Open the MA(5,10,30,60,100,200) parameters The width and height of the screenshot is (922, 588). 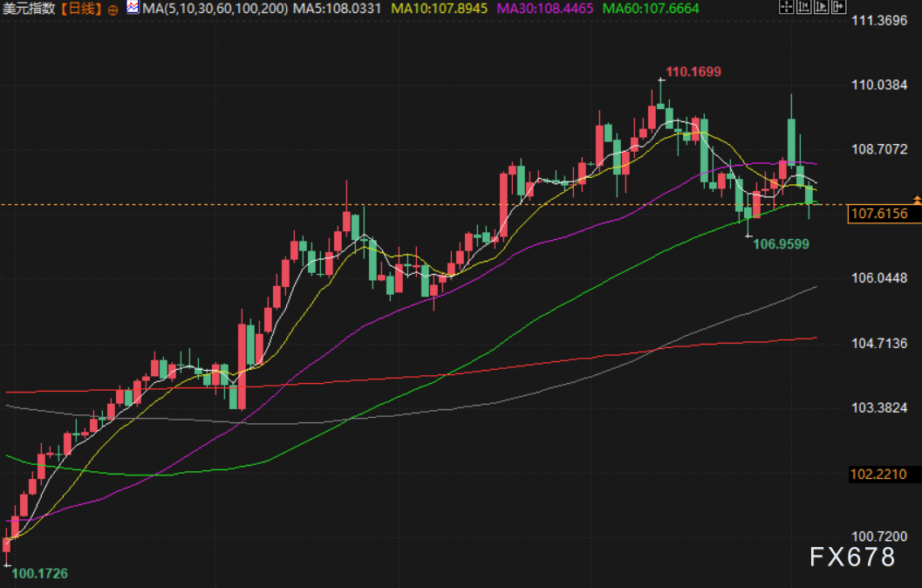[214, 9]
